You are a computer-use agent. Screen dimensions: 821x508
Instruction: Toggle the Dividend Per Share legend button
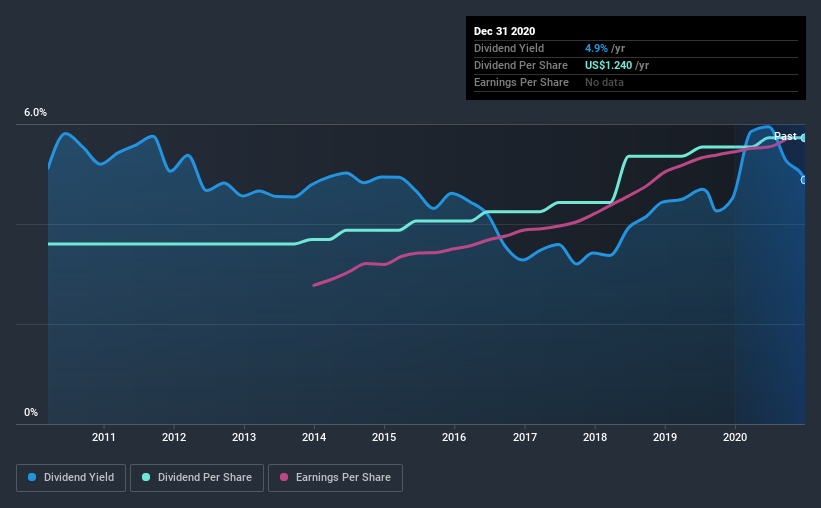[x=197, y=478]
